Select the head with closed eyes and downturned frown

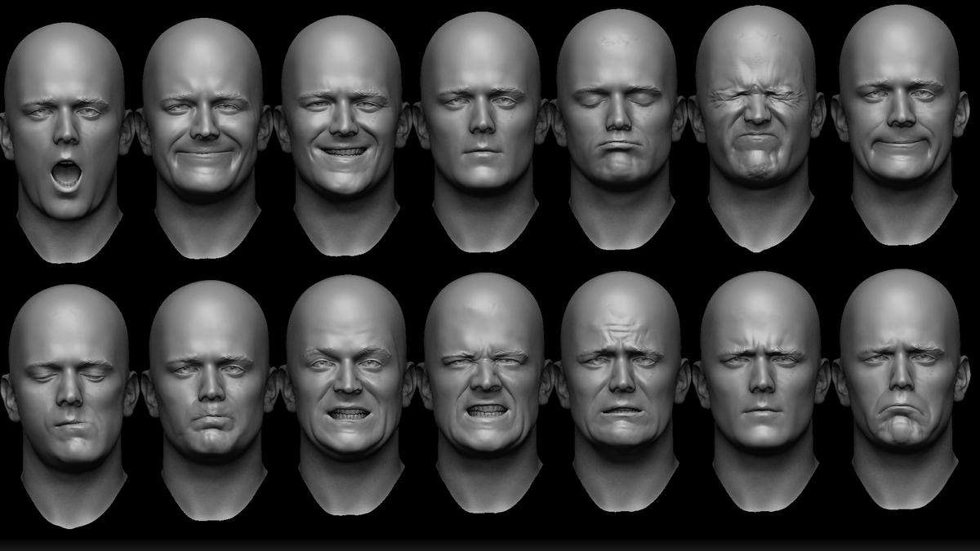[619, 131]
